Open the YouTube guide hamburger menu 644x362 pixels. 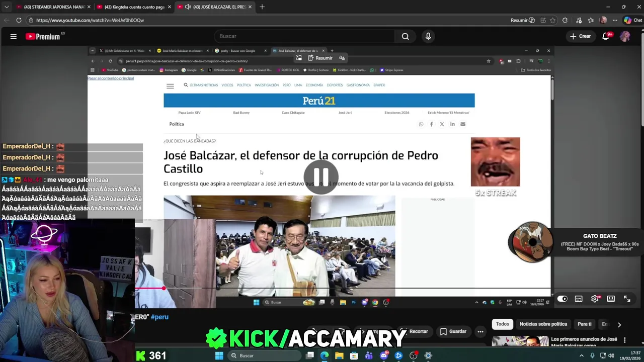[14, 36]
